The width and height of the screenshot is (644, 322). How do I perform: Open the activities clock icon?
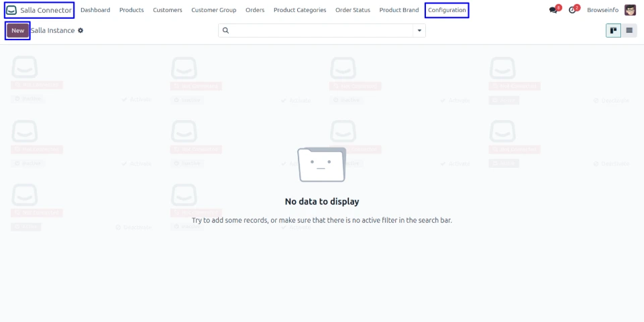[572, 10]
